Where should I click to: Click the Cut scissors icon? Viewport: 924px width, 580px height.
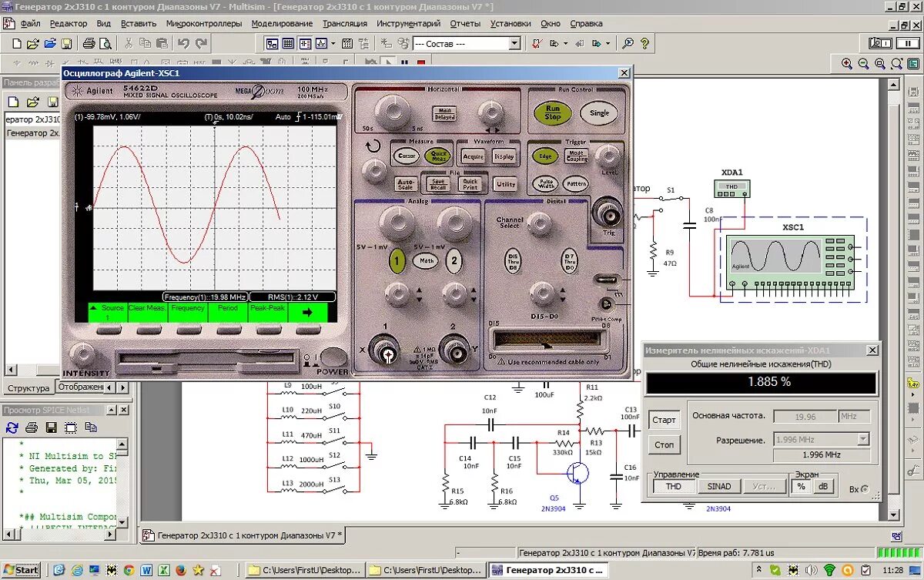point(129,43)
